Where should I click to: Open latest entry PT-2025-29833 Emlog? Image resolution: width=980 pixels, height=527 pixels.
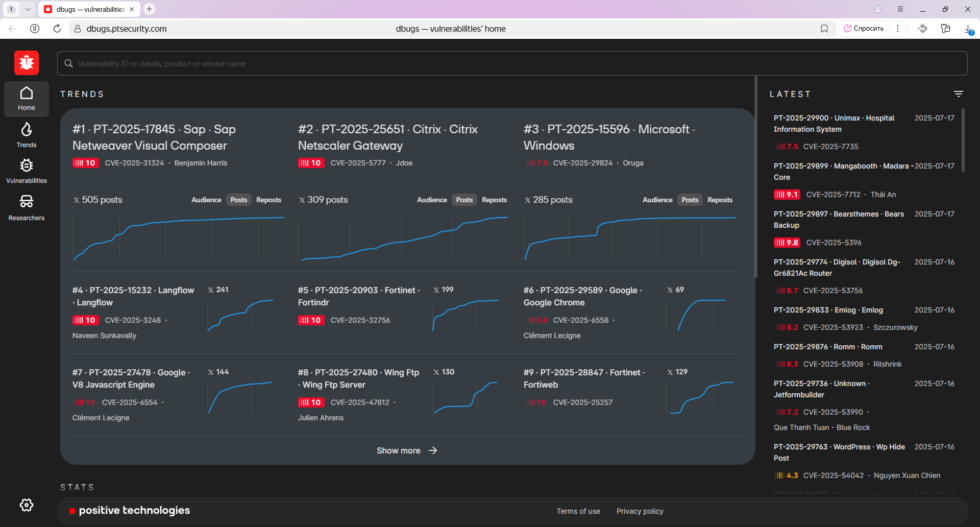(x=828, y=310)
